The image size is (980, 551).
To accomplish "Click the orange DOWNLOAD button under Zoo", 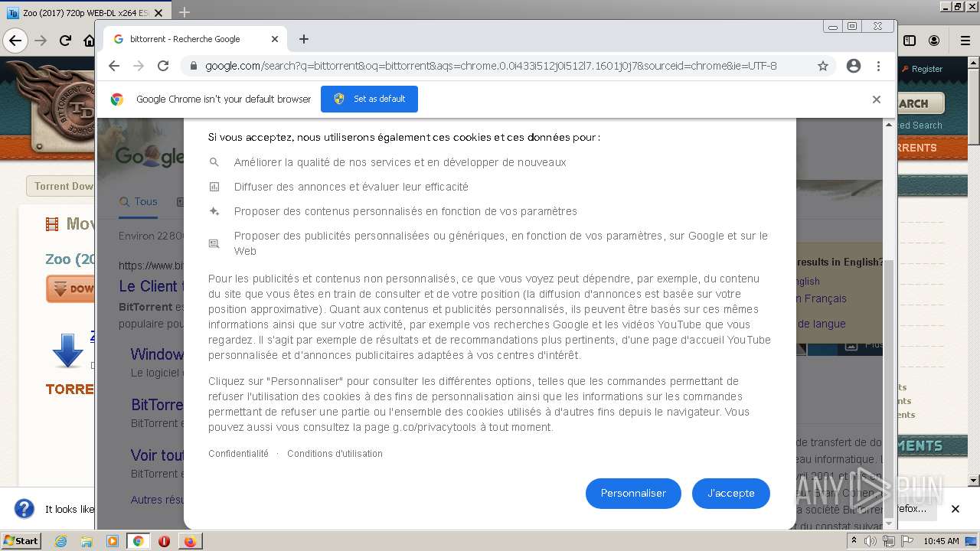I will (70, 289).
